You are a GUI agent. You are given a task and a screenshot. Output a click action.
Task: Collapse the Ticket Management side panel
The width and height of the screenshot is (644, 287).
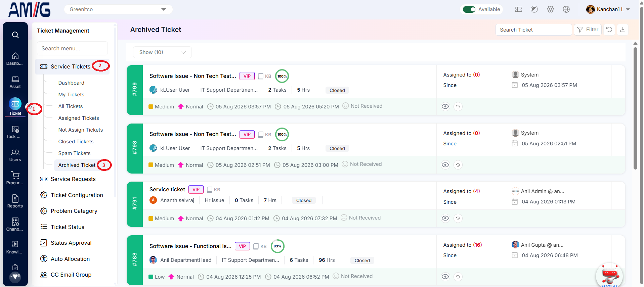click(x=30, y=107)
